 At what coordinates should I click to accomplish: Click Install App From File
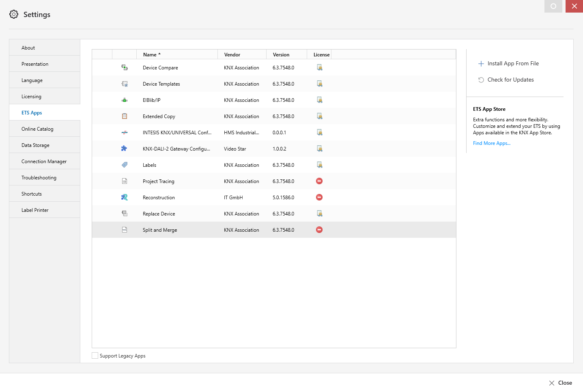[513, 63]
